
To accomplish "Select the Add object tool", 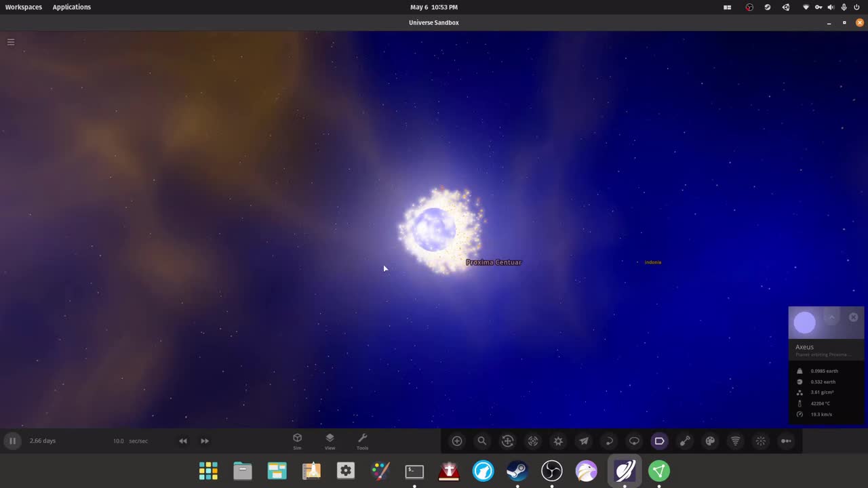I will point(457,441).
